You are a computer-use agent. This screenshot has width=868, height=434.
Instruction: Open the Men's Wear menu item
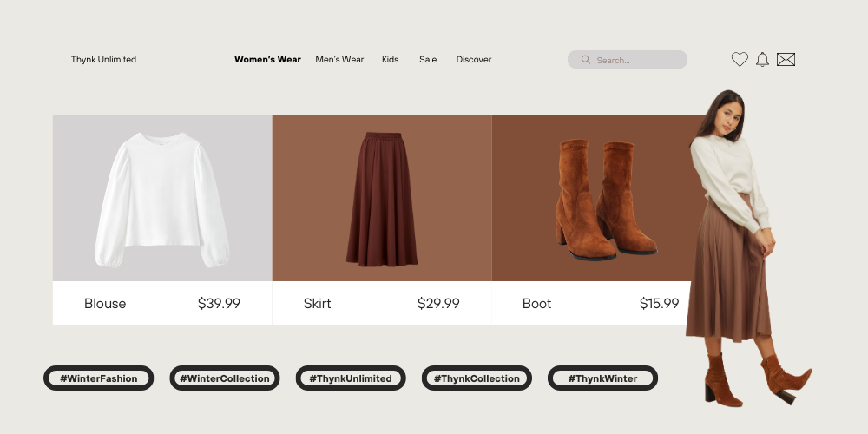(x=339, y=60)
